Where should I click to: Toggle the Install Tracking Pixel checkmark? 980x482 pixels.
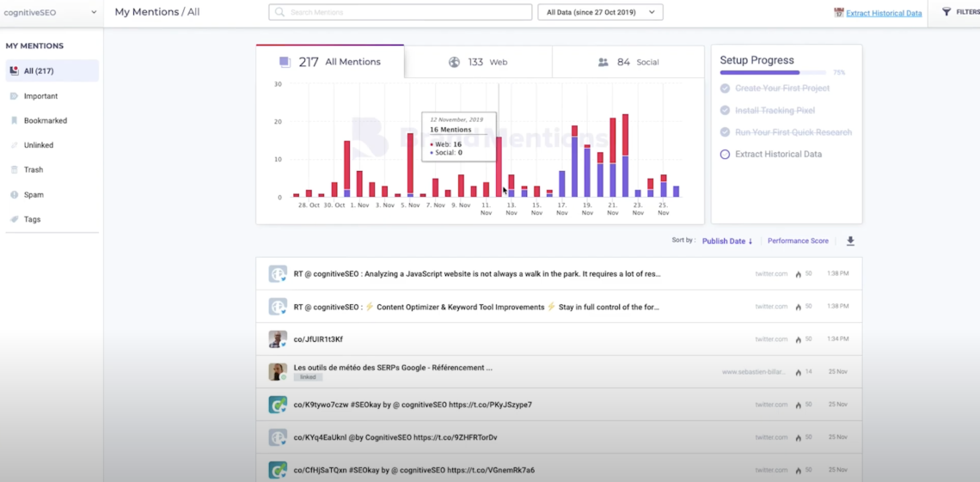(x=725, y=111)
